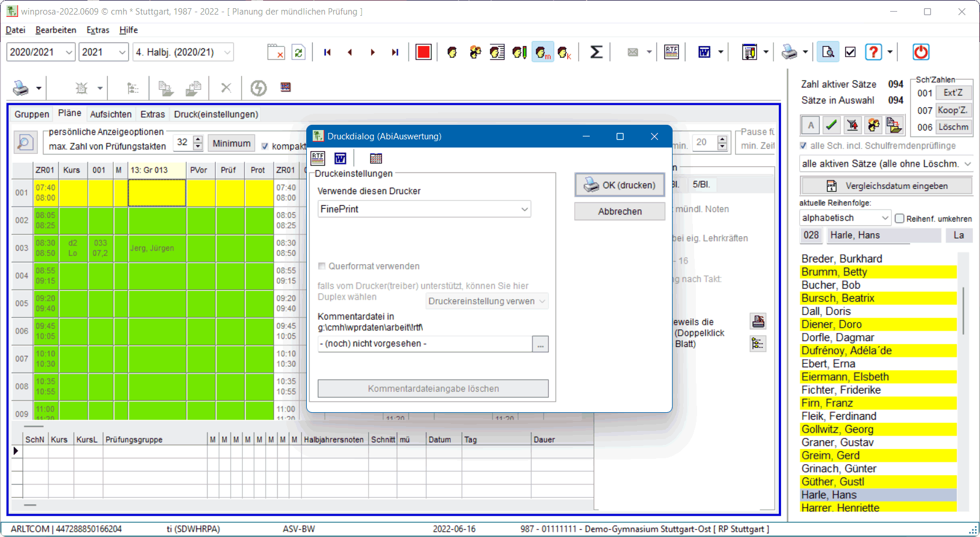This screenshot has height=537, width=980.
Task: Enable the Reihenf. umkehren checkbox
Action: (900, 219)
